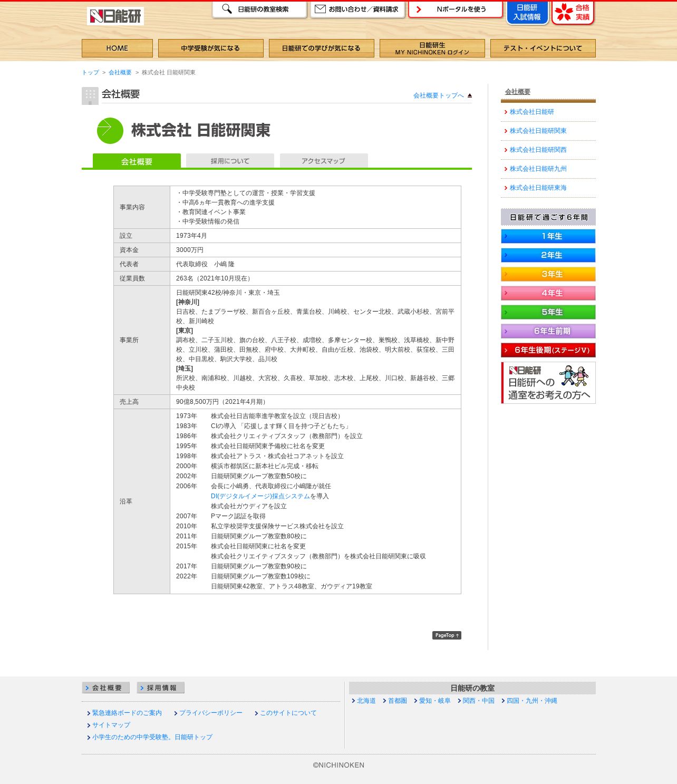Open the 中学受験が気になる menu
677x784 pixels.
pyautogui.click(x=210, y=48)
